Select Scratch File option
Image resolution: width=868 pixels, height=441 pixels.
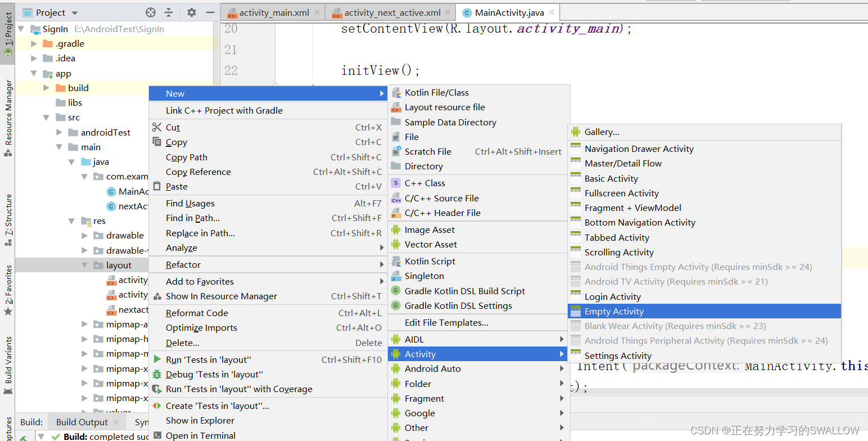[479, 151]
